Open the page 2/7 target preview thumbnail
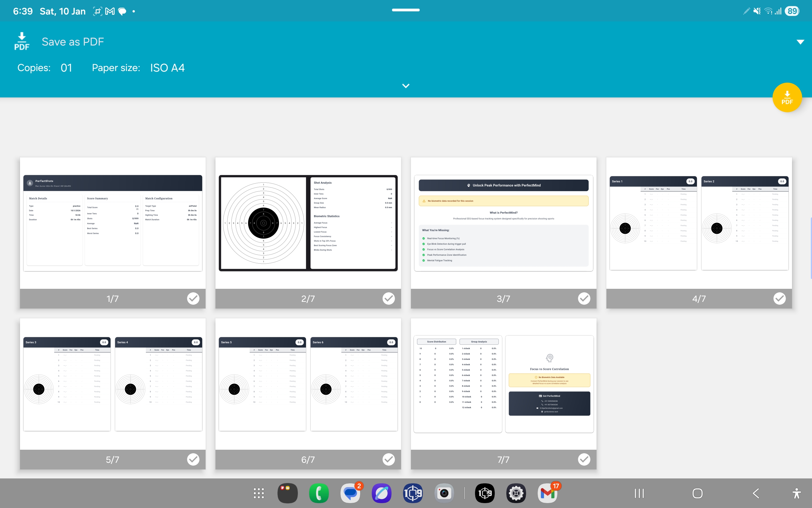The width and height of the screenshot is (812, 508). [308, 223]
